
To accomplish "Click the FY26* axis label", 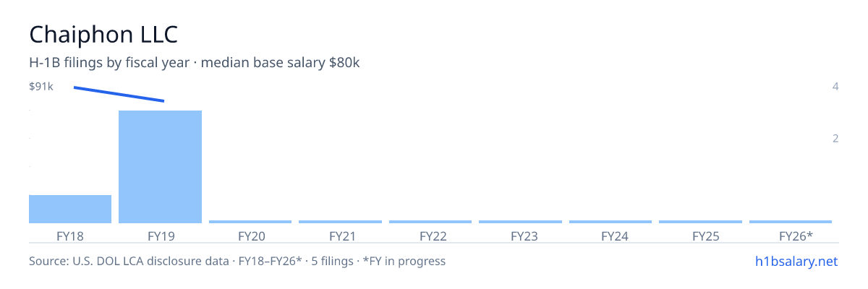I will 796,236.
